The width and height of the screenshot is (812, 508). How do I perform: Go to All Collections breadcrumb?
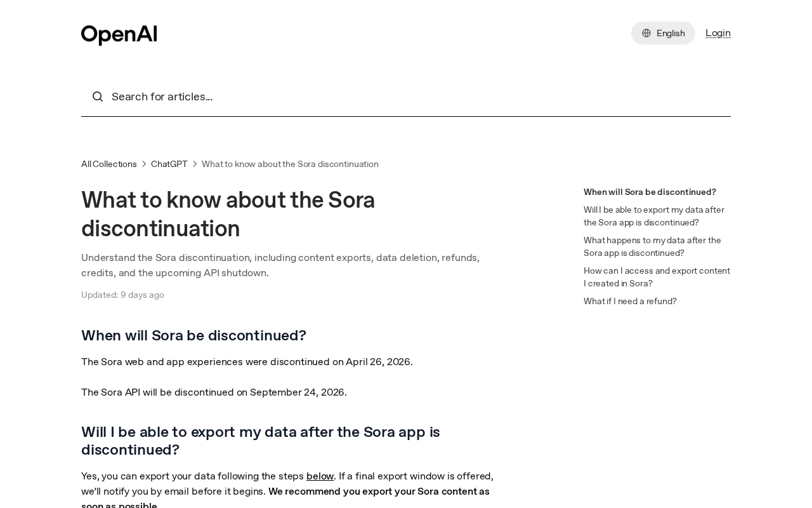click(109, 164)
